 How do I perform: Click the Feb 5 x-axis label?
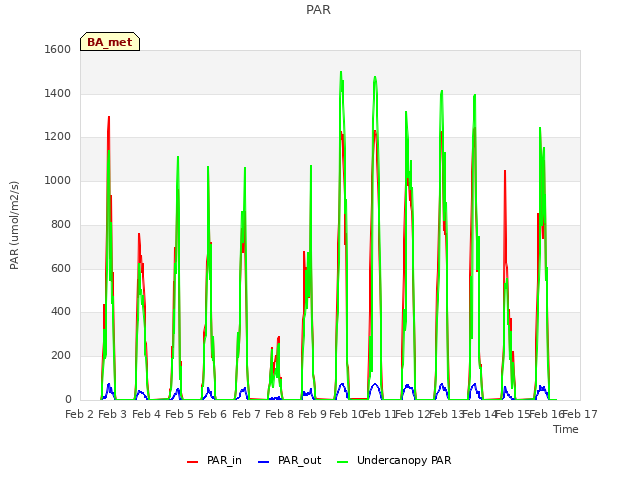179,414
